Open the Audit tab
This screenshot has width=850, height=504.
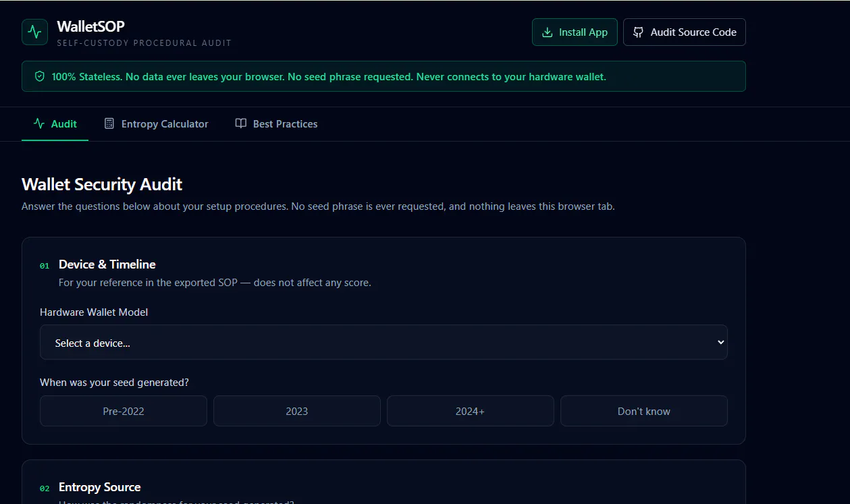coord(55,124)
